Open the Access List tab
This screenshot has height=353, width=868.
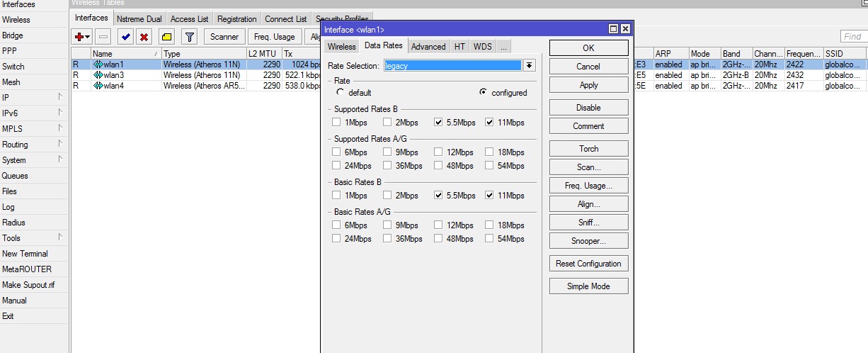tap(189, 19)
